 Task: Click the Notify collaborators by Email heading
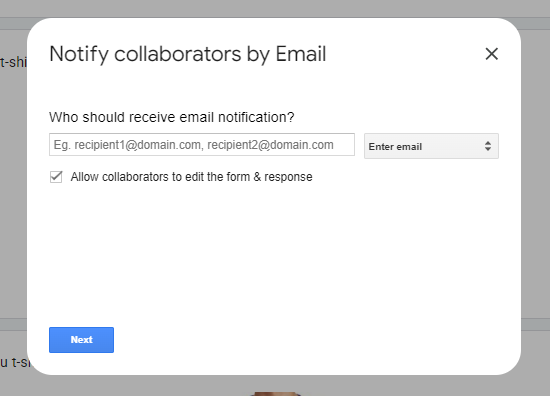188,54
